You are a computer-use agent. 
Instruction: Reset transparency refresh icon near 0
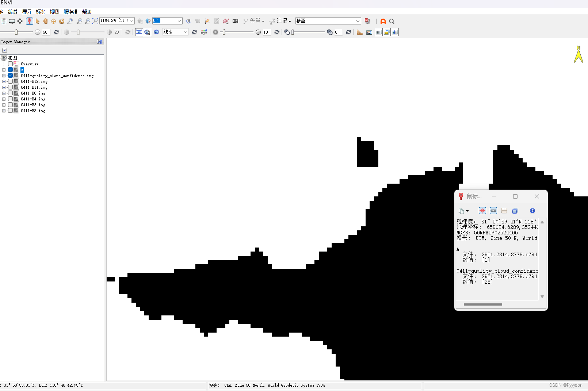pos(348,32)
